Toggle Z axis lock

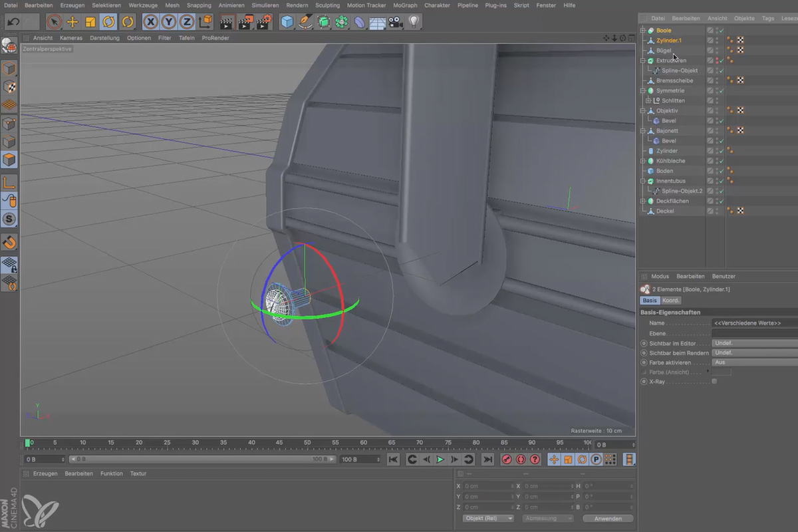(187, 22)
